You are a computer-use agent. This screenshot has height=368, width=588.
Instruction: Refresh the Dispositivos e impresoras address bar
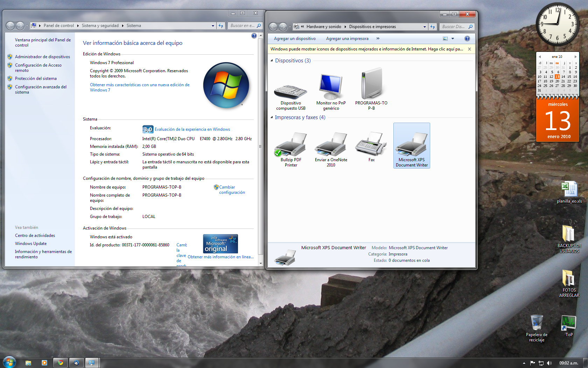(433, 27)
